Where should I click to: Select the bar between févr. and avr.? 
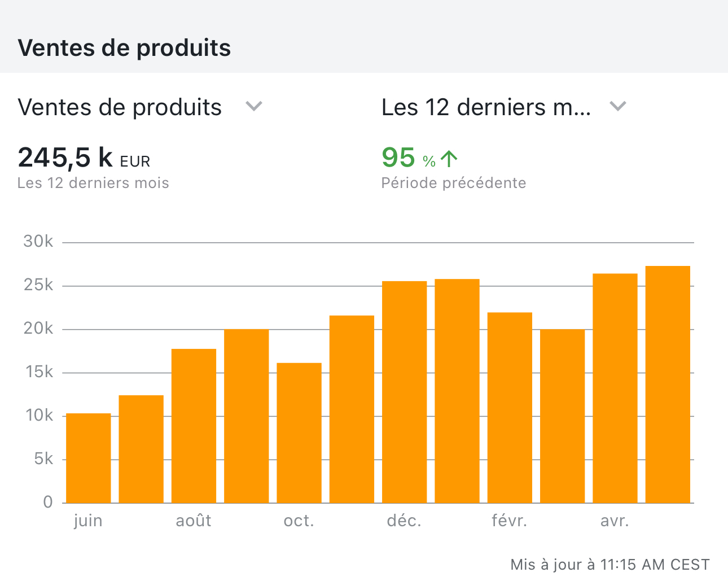(x=563, y=416)
